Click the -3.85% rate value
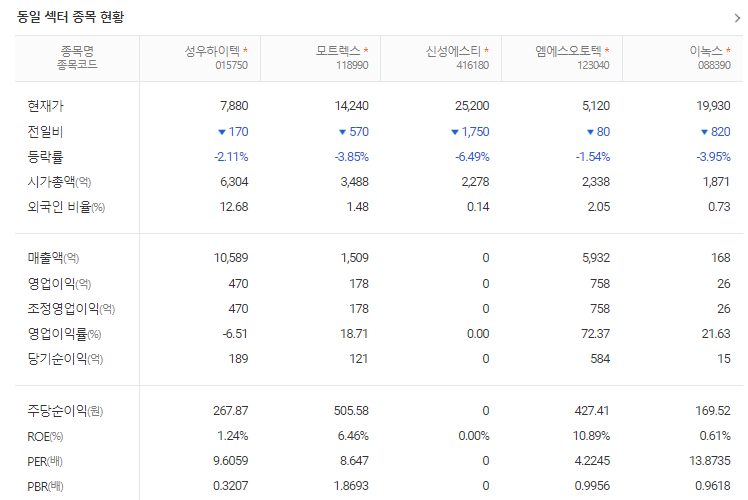The height and width of the screenshot is (500, 748). coord(352,157)
